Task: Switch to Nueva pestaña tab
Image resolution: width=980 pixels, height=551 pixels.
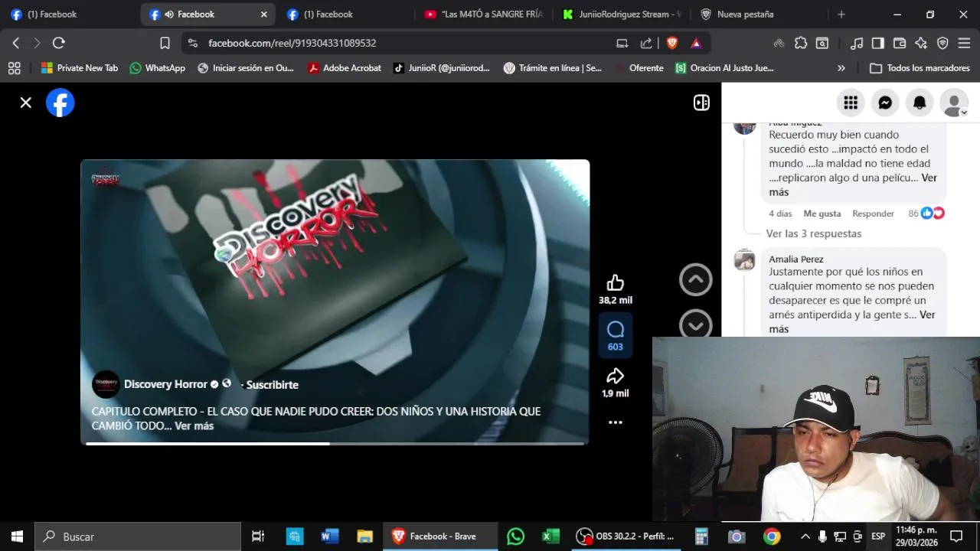Action: point(759,14)
